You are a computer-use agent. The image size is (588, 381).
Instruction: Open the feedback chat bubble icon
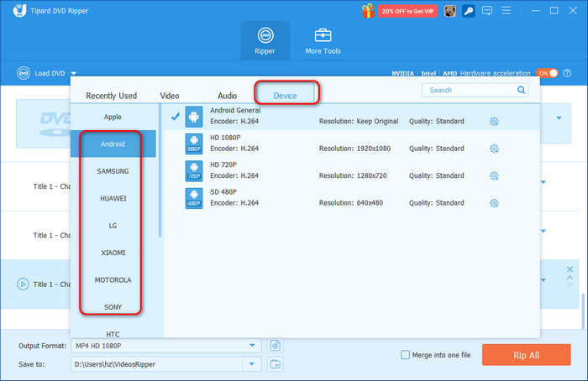click(x=487, y=10)
